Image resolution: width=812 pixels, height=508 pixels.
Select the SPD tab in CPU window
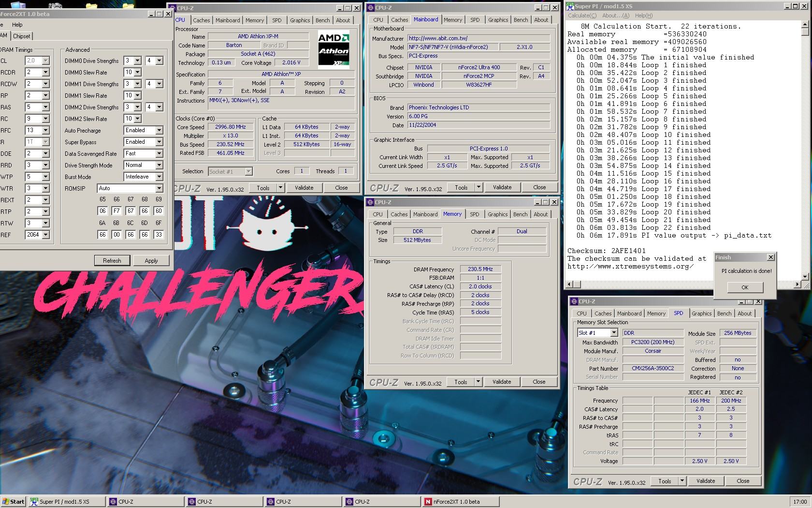[276, 20]
